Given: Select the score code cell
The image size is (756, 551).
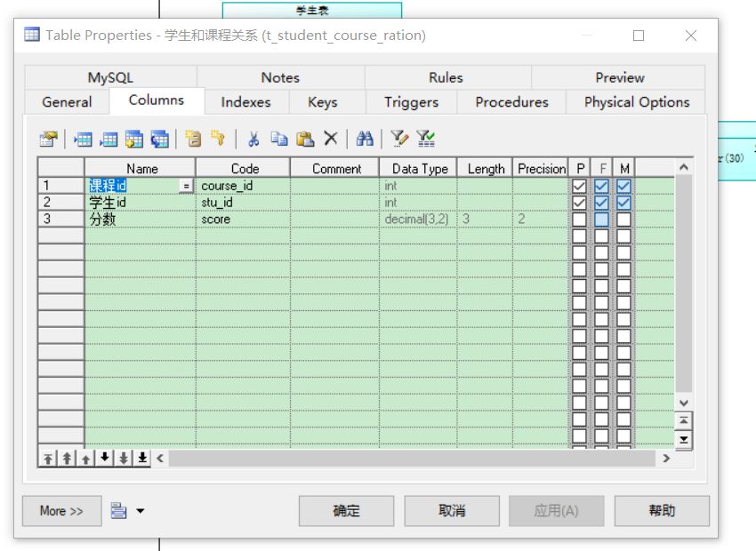Looking at the screenshot, I should click(243, 220).
